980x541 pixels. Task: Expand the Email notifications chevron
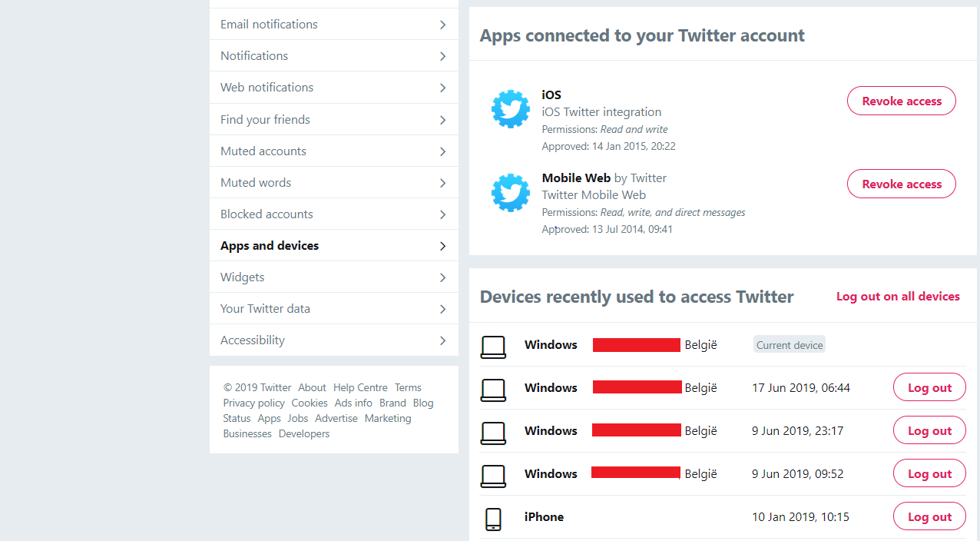(x=442, y=25)
